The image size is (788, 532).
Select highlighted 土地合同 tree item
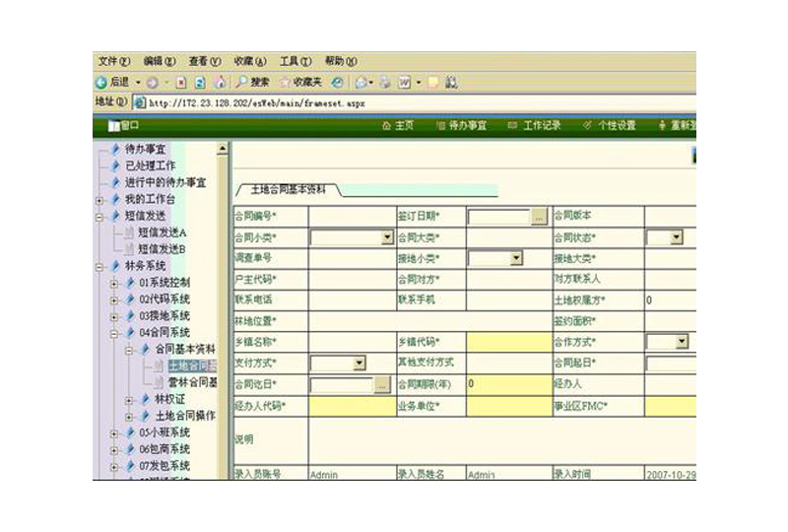pos(192,366)
